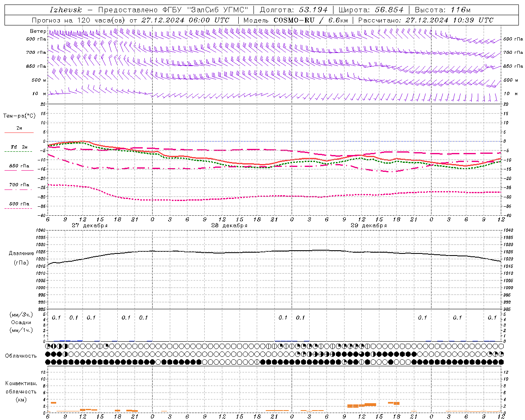Click the Высота: 116м value
The width and height of the screenshot is (525, 420).
tap(443, 10)
